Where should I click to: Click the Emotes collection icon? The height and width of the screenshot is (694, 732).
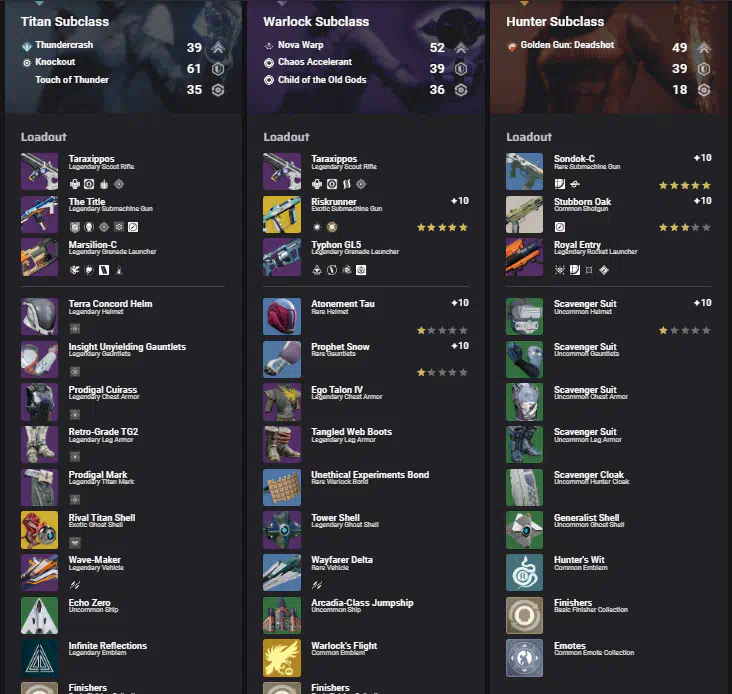click(x=524, y=658)
